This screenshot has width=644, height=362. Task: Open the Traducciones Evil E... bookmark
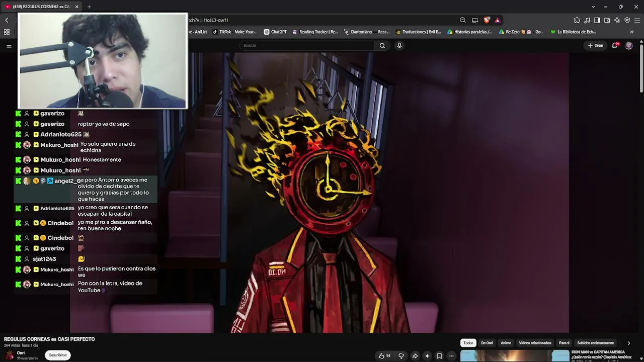point(418,32)
